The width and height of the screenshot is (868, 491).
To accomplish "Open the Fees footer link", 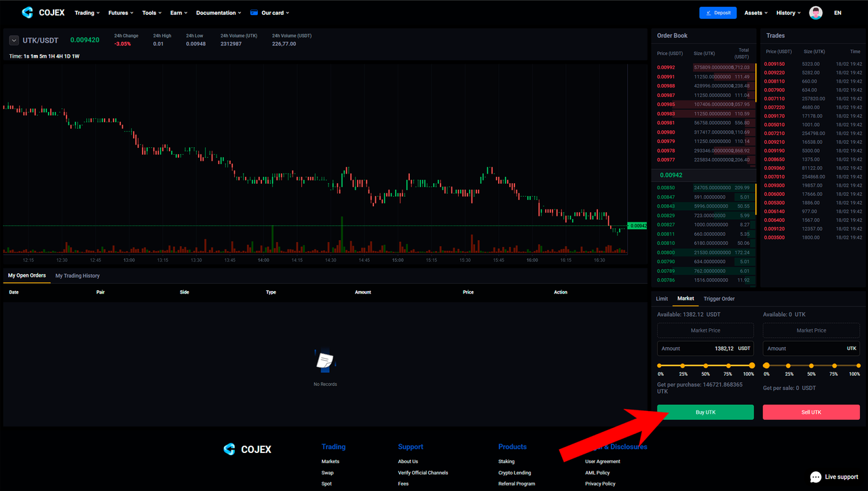I will coord(403,484).
